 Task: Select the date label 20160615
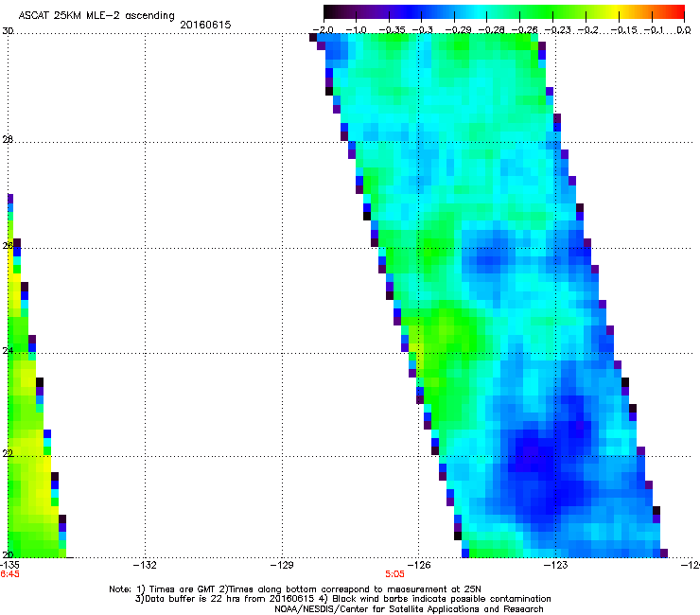205,25
